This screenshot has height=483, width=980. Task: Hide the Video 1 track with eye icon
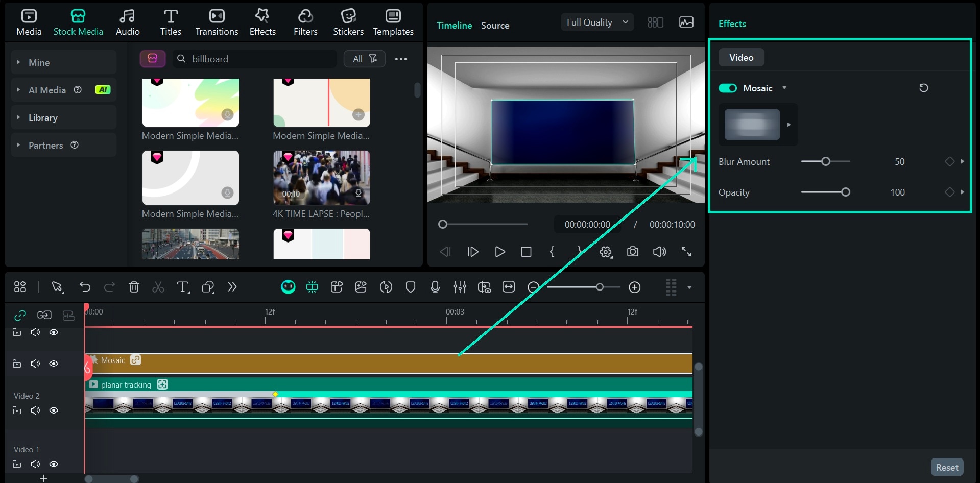pyautogui.click(x=54, y=464)
